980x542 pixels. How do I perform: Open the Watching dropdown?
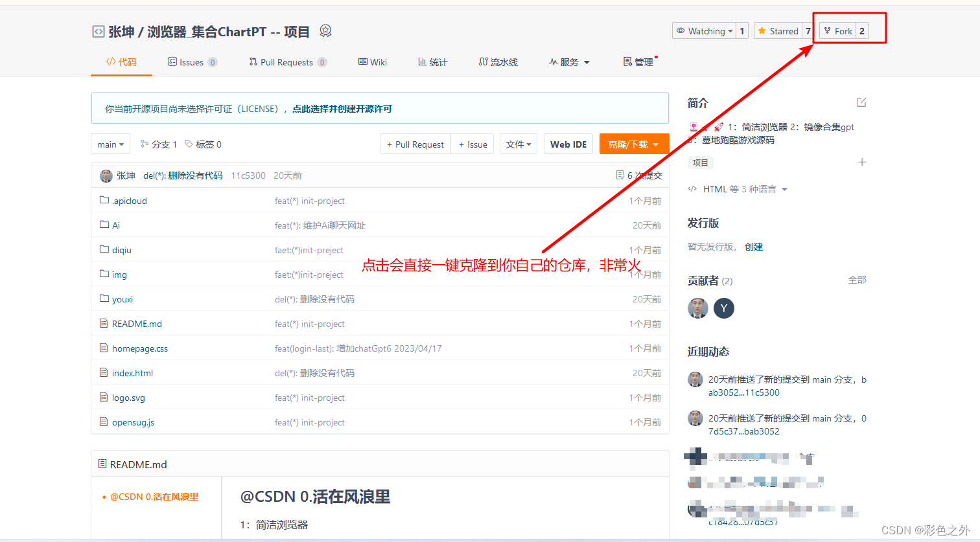704,31
